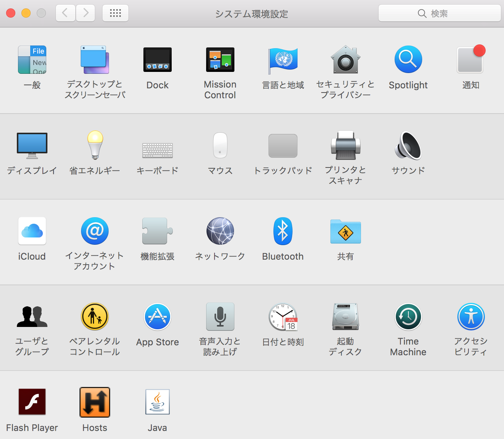This screenshot has height=439, width=504.
Task: Open Spotlight preferences
Action: point(408,60)
